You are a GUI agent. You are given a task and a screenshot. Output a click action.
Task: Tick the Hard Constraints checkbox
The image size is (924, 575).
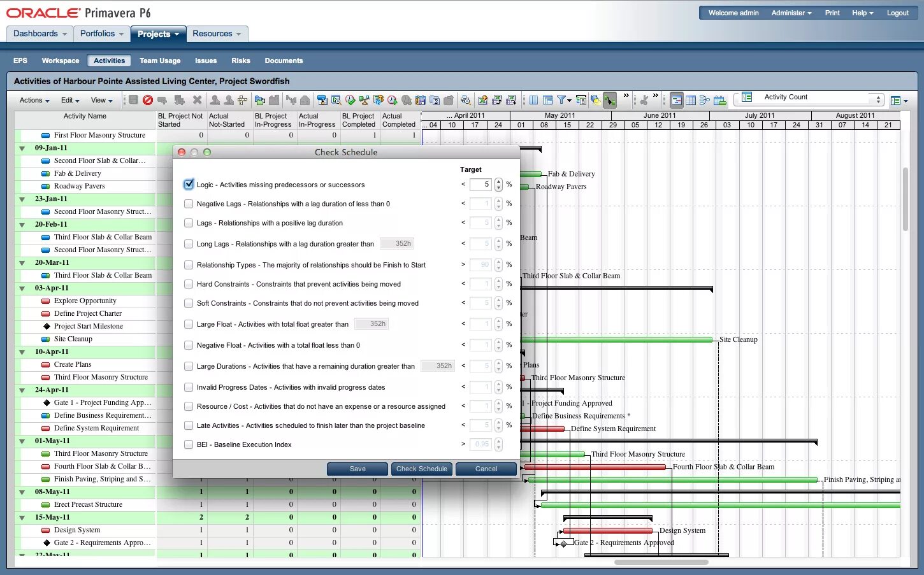189,284
